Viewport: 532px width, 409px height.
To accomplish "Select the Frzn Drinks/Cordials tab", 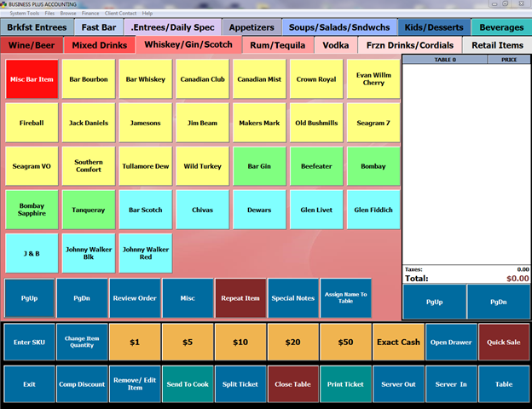I will 410,45.
